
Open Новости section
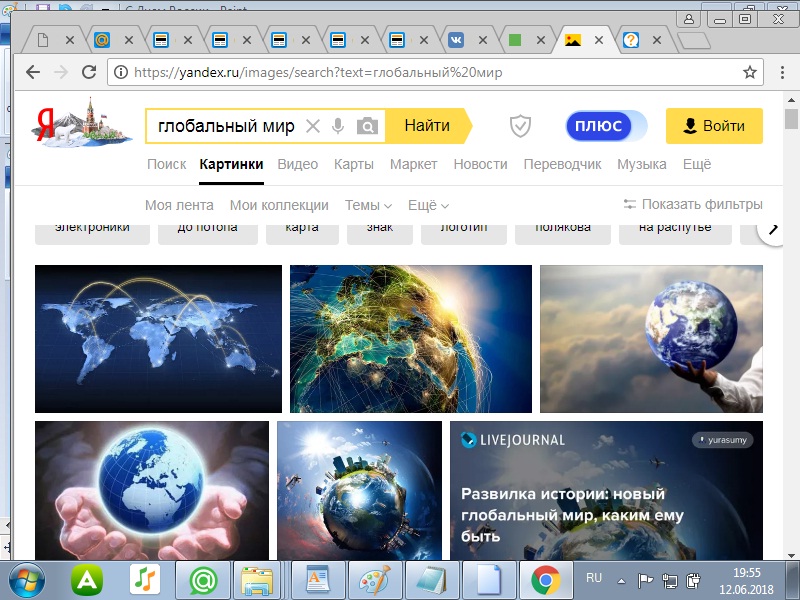click(480, 164)
